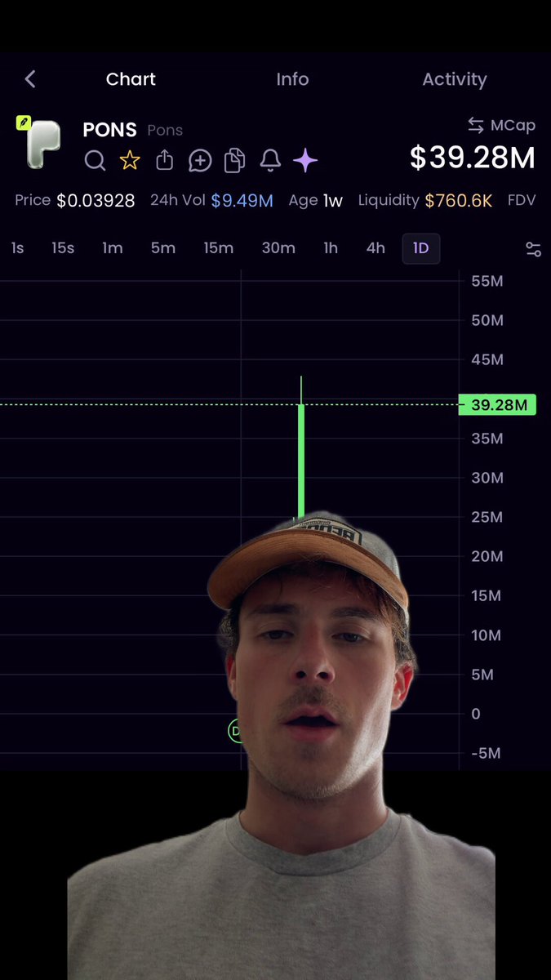This screenshot has height=980, width=551.
Task: Switch to the Chart tab
Action: click(131, 79)
